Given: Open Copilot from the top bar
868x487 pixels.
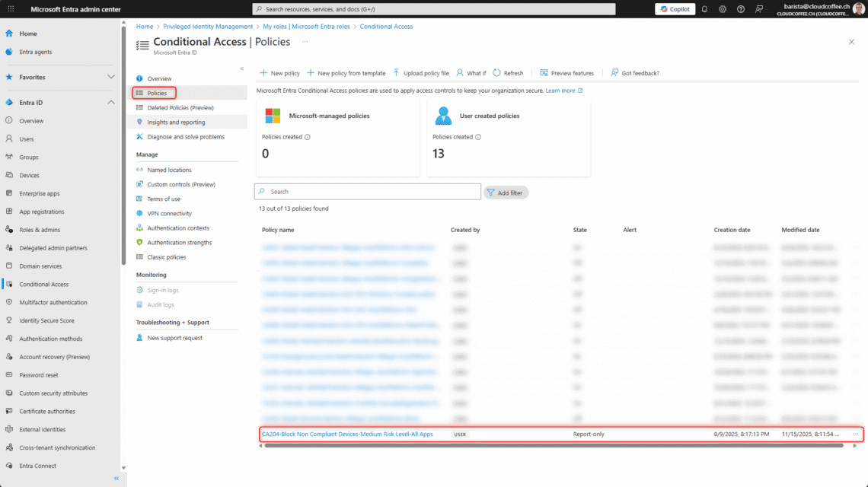Looking at the screenshot, I should pos(673,8).
